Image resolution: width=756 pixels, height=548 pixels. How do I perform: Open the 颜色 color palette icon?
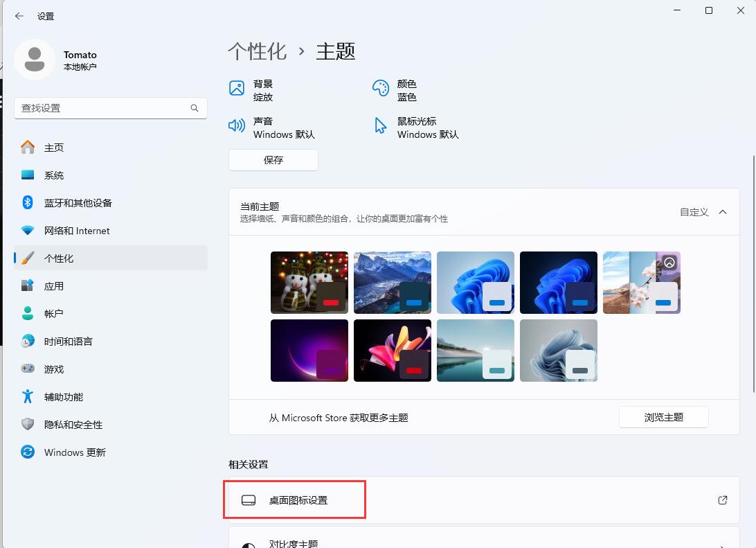pyautogui.click(x=381, y=88)
